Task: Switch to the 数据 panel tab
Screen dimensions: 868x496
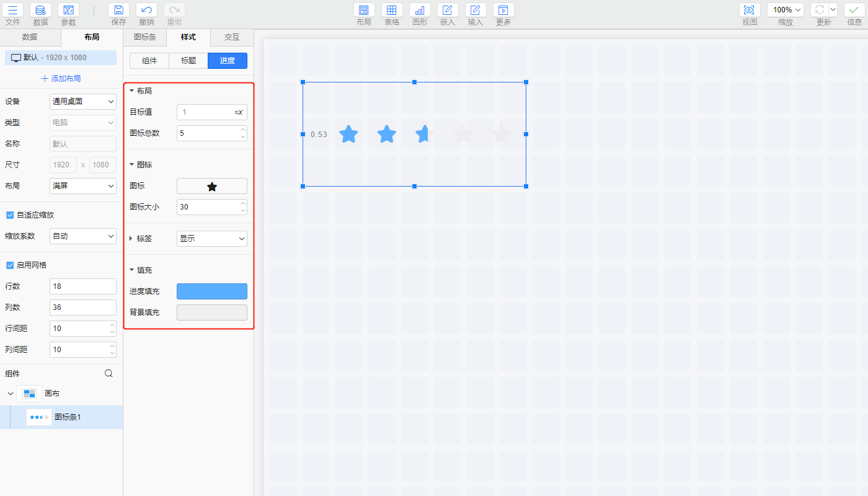Action: point(30,37)
